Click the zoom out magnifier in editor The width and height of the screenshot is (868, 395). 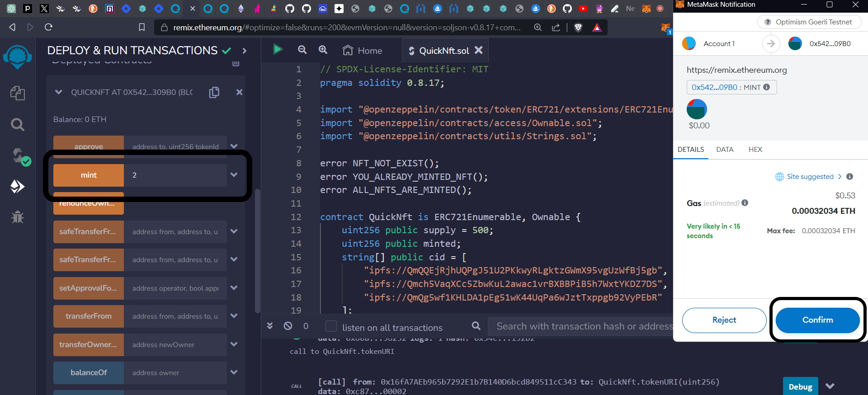[x=302, y=50]
